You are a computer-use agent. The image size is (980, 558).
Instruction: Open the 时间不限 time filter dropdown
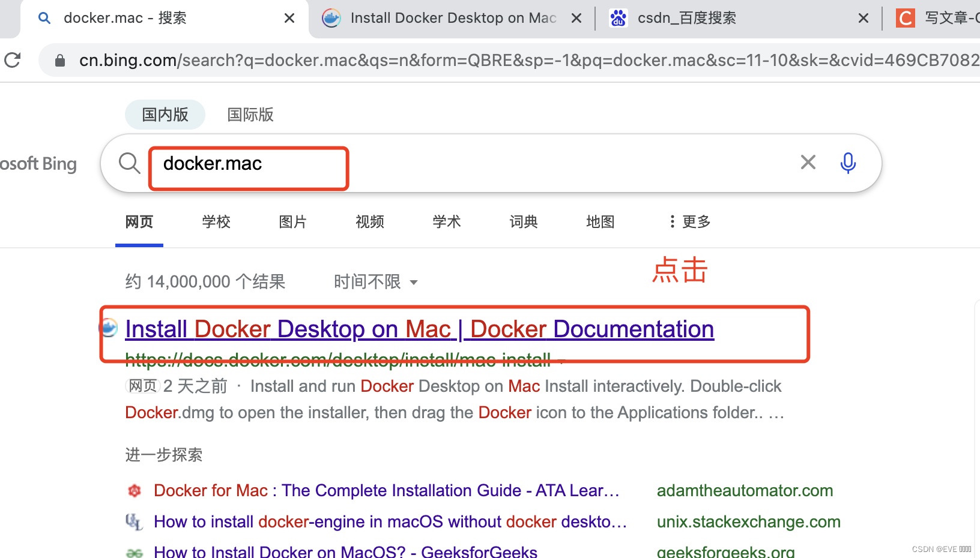(x=375, y=281)
